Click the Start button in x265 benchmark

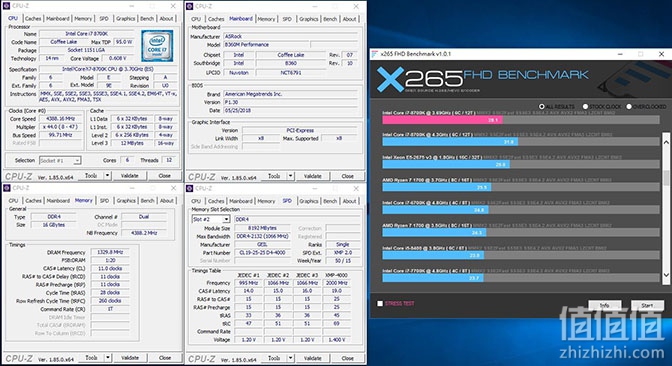pyautogui.click(x=647, y=305)
